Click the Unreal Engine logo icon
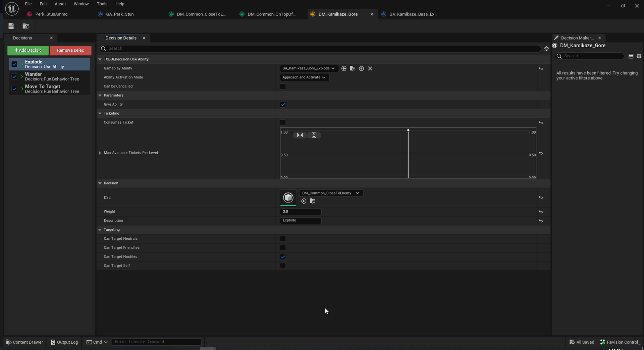The height and width of the screenshot is (350, 644). click(12, 9)
